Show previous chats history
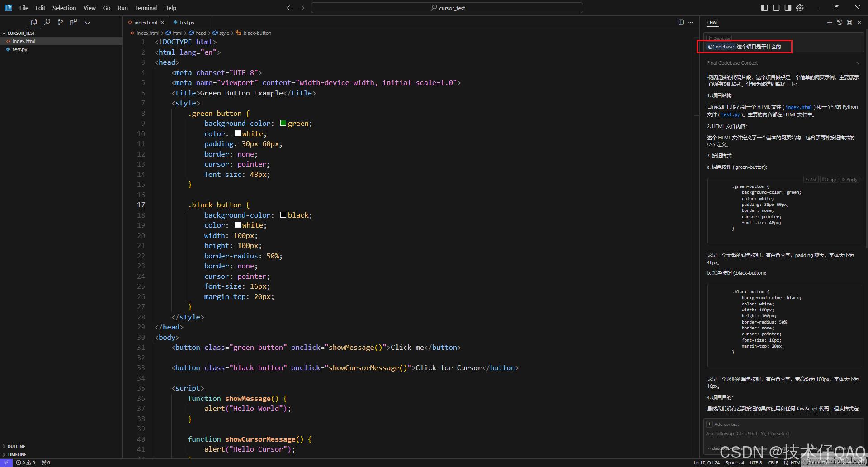Viewport: 868px width, 467px height. tap(840, 22)
